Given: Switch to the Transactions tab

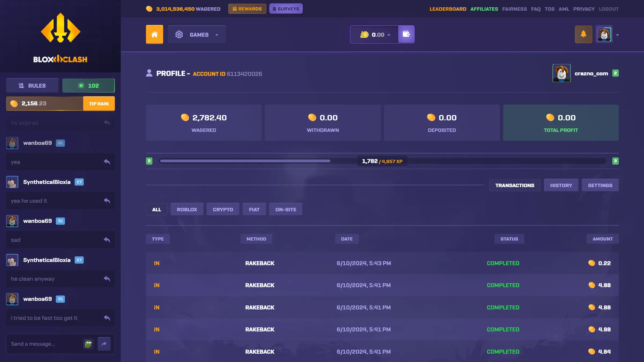Looking at the screenshot, I should 515,185.
